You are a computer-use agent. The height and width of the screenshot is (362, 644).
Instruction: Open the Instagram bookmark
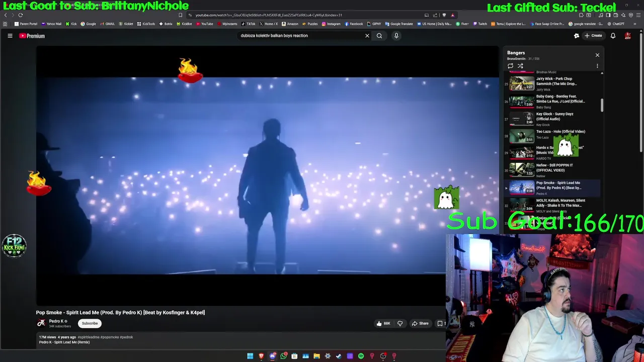[x=331, y=24]
